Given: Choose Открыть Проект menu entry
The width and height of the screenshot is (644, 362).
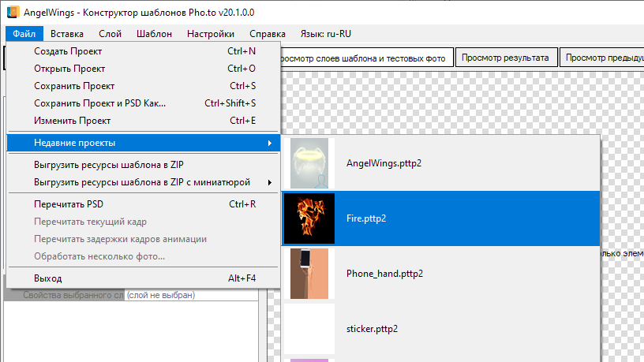Looking at the screenshot, I should click(x=144, y=69).
